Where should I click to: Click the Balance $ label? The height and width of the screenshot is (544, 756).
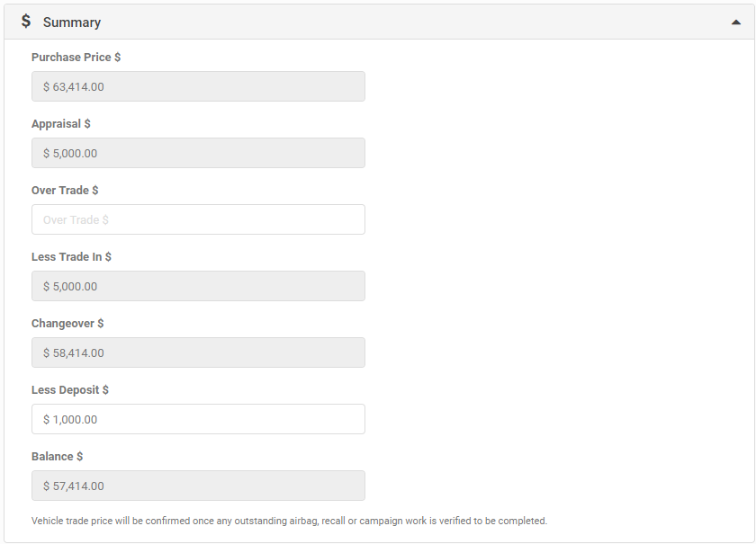coord(57,456)
